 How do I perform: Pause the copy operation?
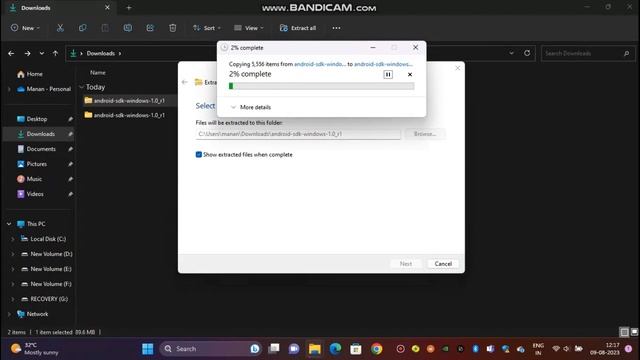point(388,74)
